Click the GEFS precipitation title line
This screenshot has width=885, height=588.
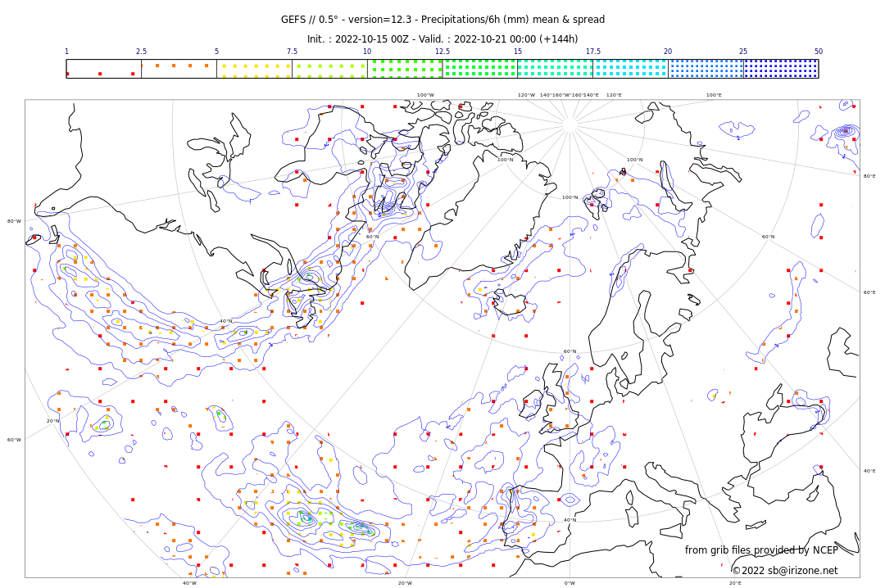pyautogui.click(x=442, y=20)
